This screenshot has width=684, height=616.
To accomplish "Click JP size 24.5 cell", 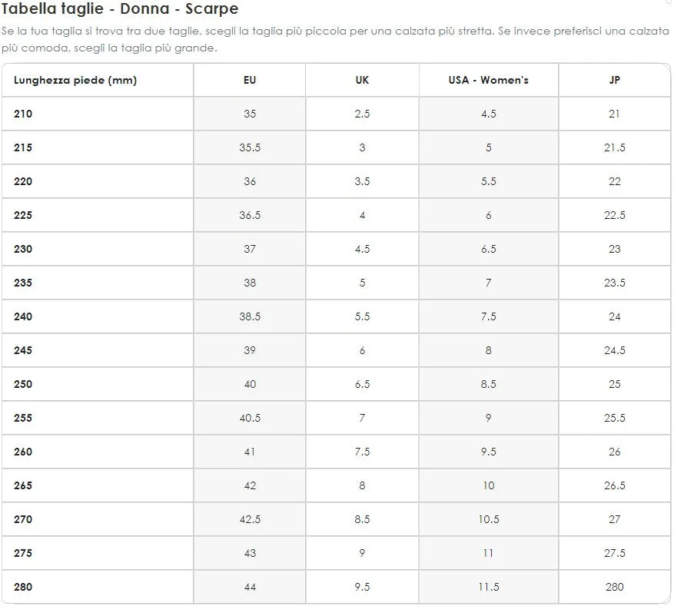I will tap(614, 350).
